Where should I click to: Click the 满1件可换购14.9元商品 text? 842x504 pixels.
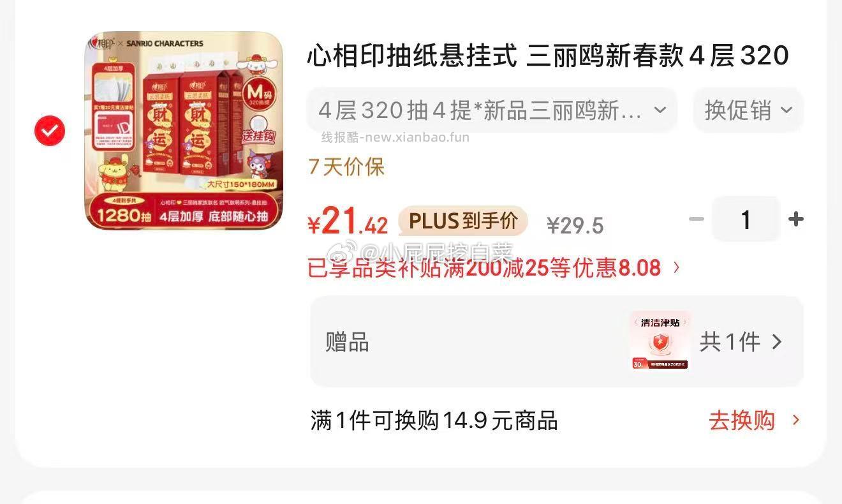point(434,420)
